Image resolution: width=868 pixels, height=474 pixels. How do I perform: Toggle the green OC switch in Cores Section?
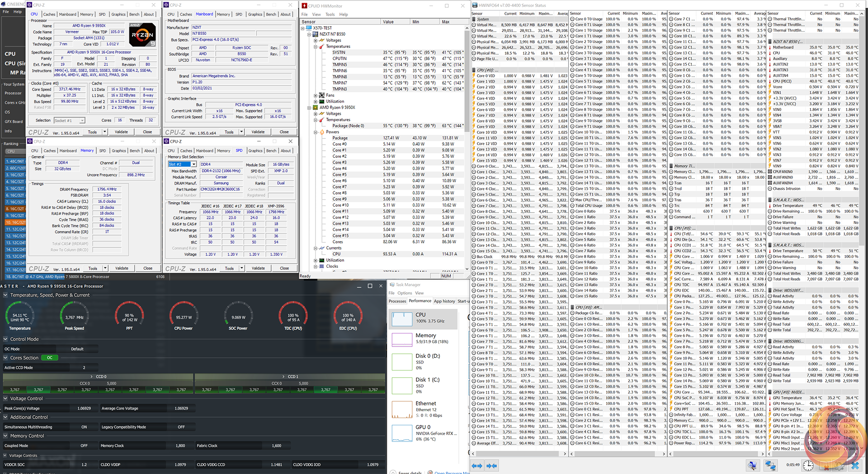(x=49, y=358)
